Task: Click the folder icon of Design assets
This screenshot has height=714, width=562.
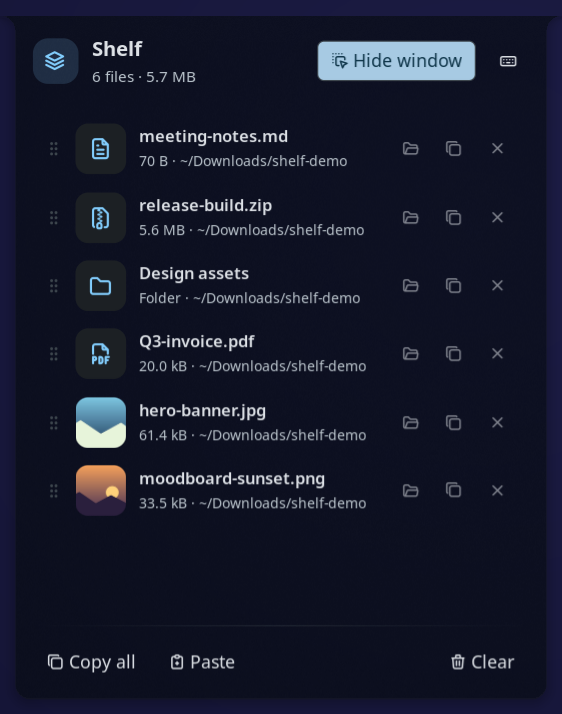Action: [x=101, y=286]
